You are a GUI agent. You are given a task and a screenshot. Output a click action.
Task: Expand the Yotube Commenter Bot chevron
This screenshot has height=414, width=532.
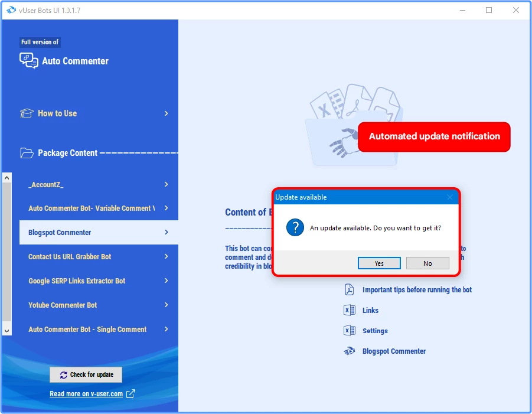click(x=167, y=305)
